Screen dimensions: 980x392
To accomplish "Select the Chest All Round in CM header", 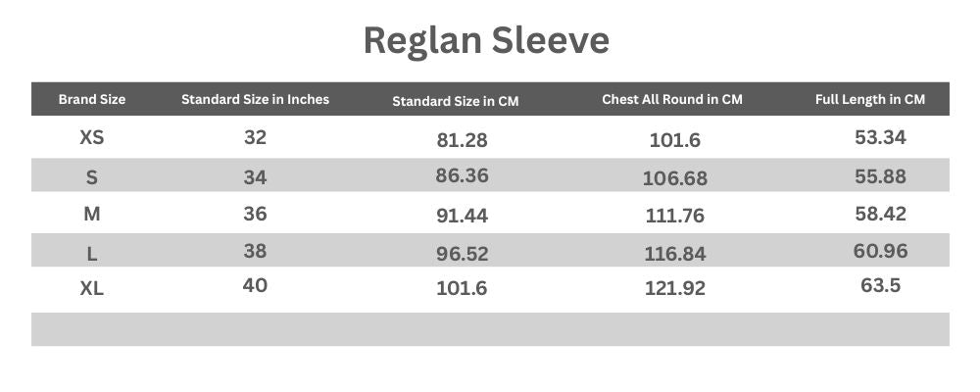I will pyautogui.click(x=672, y=100).
